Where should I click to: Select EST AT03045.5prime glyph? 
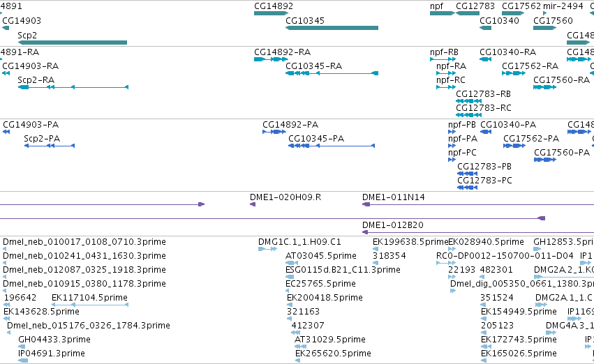tap(291, 263)
